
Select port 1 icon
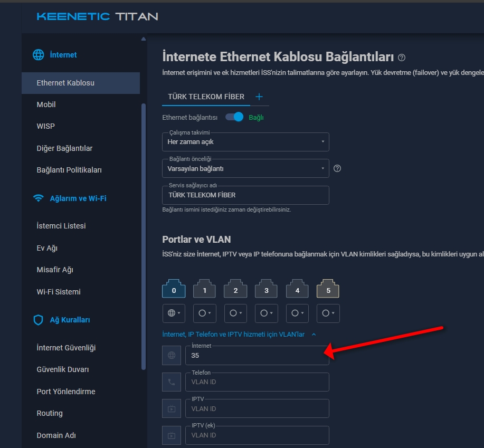click(x=204, y=289)
